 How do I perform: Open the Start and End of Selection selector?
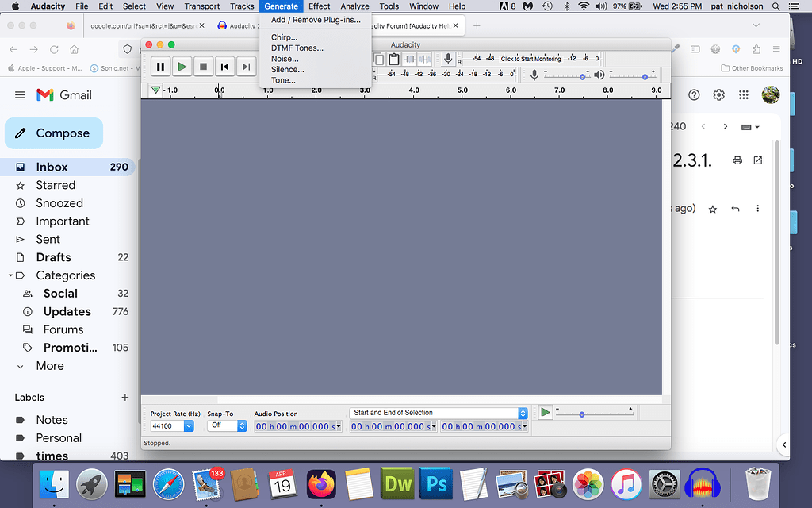click(x=522, y=412)
